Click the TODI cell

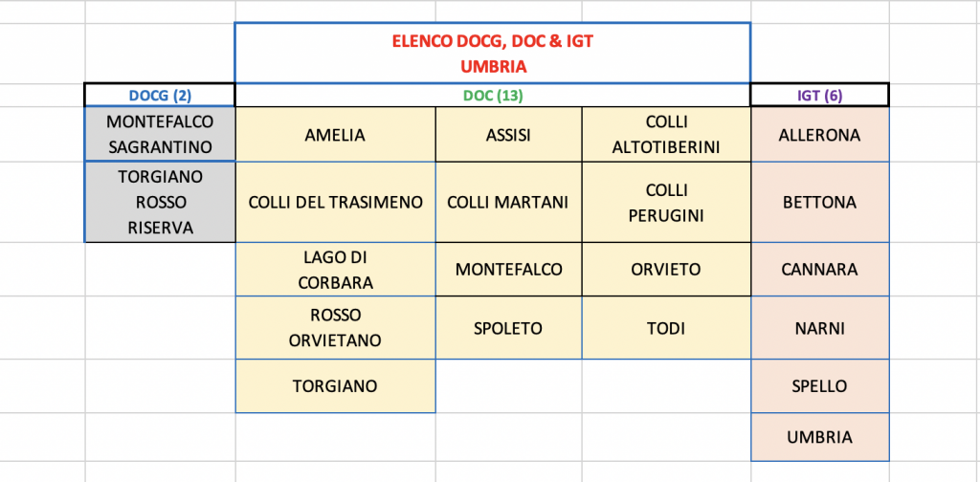tap(666, 328)
